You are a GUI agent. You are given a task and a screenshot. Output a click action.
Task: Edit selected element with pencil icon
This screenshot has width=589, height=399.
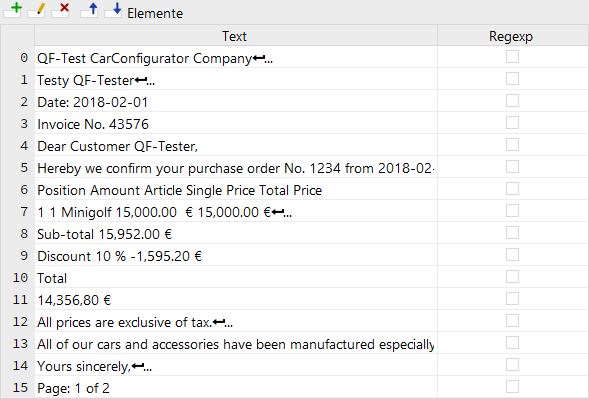click(37, 10)
